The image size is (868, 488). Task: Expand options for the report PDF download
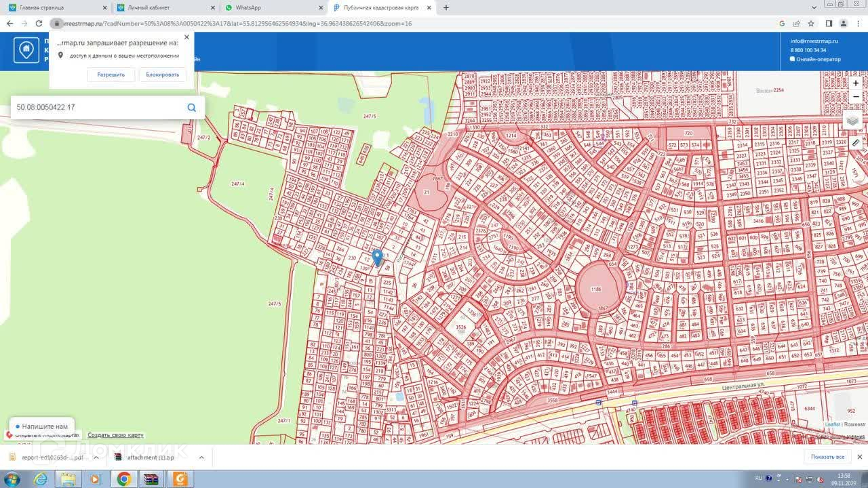[96, 457]
